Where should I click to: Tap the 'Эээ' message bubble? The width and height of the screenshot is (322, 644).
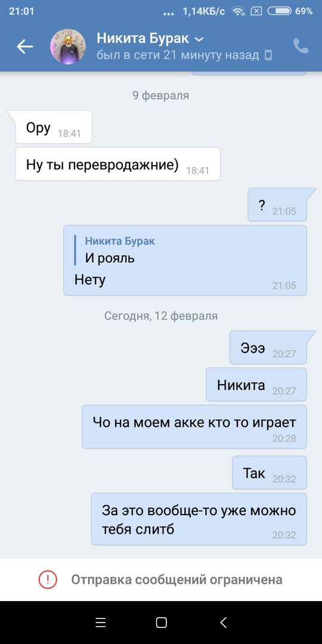coord(268,348)
